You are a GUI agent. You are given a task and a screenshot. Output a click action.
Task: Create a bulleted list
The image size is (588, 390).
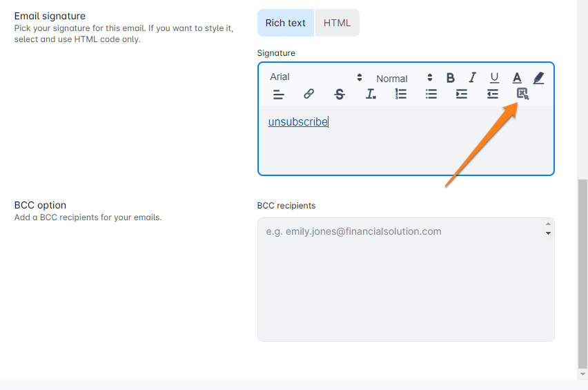click(431, 95)
